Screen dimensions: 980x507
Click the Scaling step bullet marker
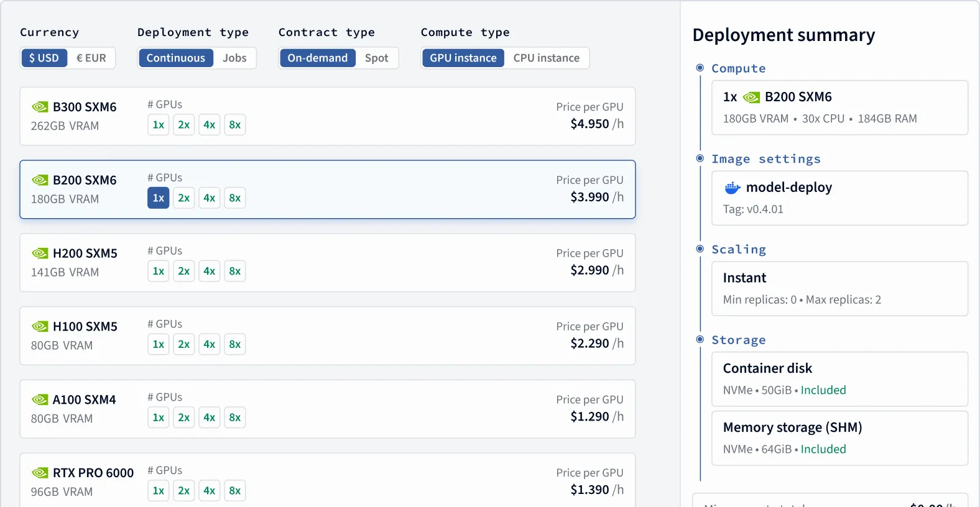(700, 249)
